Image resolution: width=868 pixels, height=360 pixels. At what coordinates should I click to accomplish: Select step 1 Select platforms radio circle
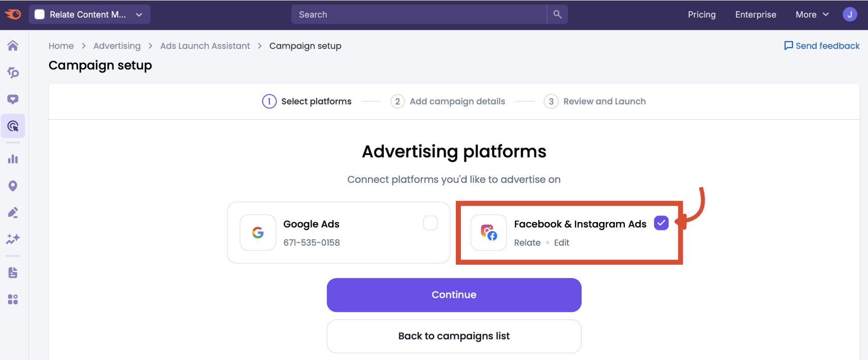click(269, 101)
